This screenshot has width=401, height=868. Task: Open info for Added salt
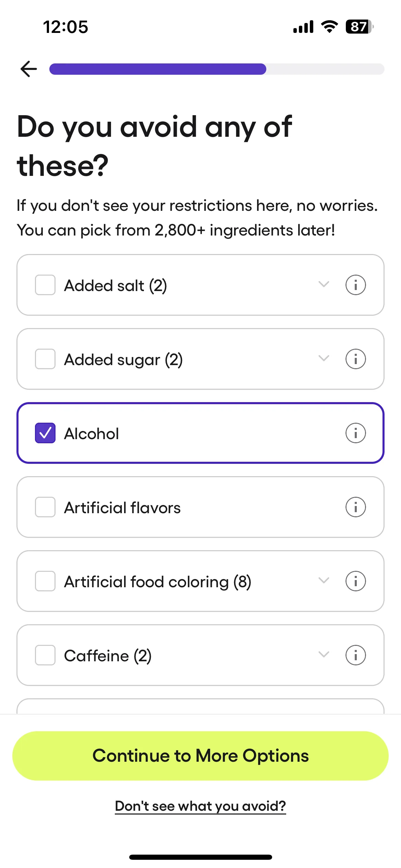pos(355,285)
